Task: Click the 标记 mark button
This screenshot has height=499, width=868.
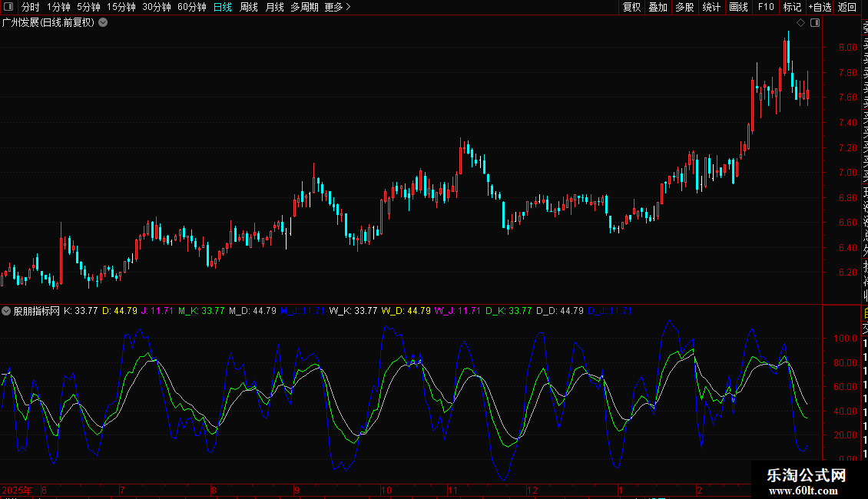Action: pos(792,7)
